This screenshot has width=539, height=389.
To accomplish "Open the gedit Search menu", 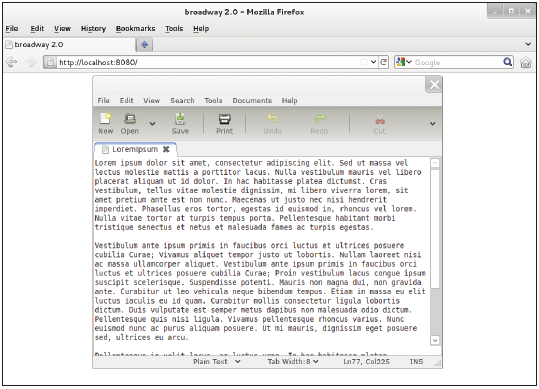I will click(182, 100).
